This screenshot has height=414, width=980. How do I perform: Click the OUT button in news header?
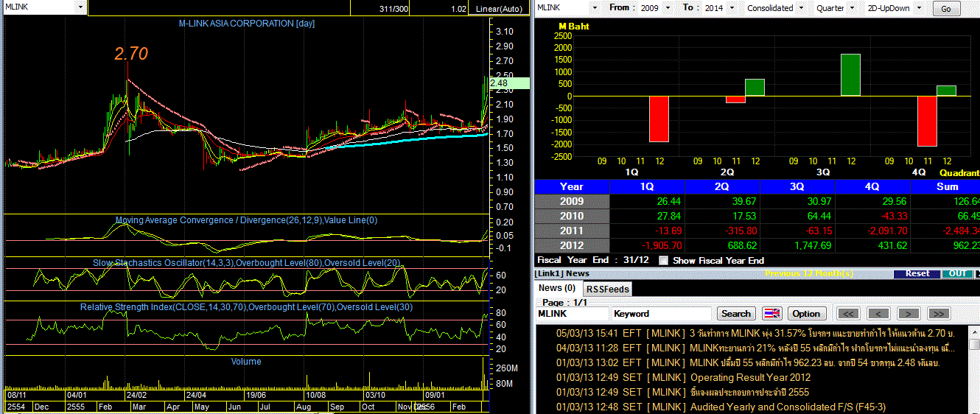[957, 273]
